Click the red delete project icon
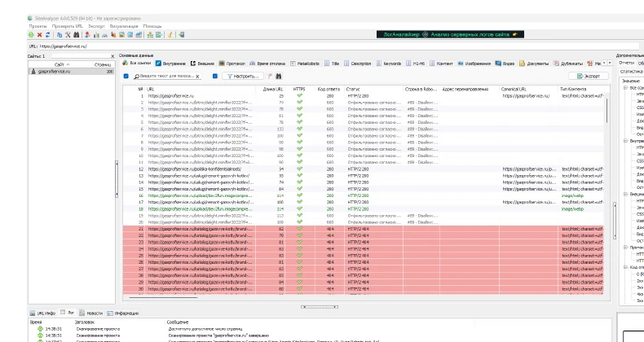The image size is (644, 342). tap(39, 35)
